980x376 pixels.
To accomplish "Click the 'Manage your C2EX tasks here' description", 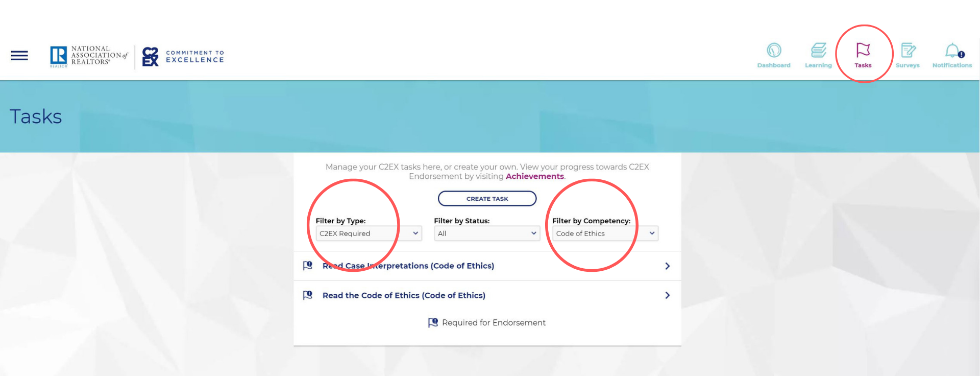I will (x=487, y=172).
